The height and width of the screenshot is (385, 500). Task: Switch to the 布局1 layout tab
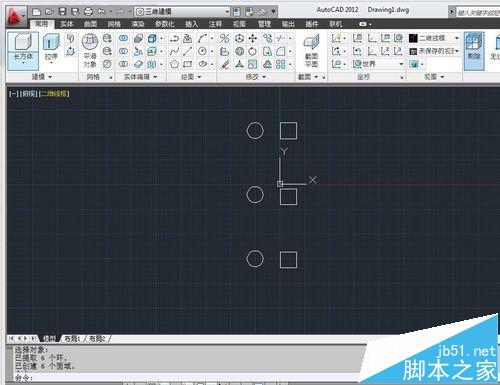tap(72, 339)
